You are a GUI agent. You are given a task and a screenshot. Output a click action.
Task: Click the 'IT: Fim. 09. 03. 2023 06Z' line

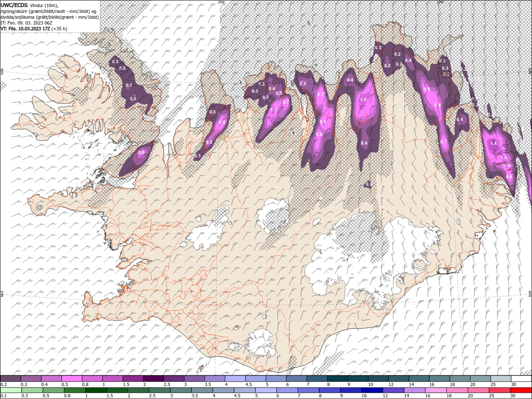tap(26, 23)
